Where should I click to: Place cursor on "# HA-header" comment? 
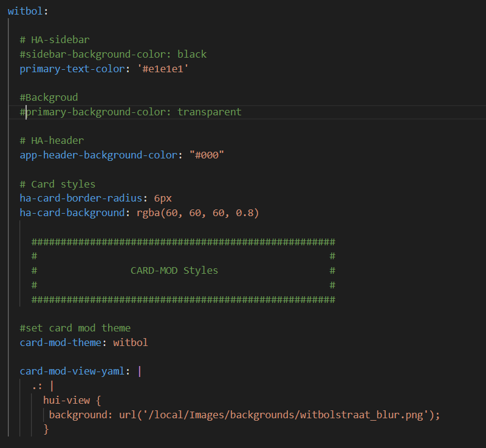pyautogui.click(x=52, y=140)
